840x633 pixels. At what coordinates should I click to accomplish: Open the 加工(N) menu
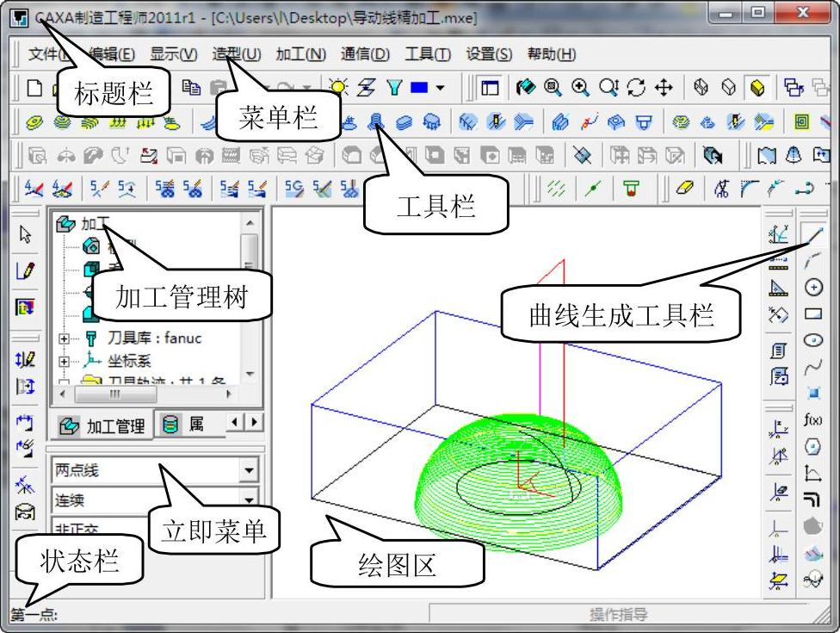[x=300, y=53]
